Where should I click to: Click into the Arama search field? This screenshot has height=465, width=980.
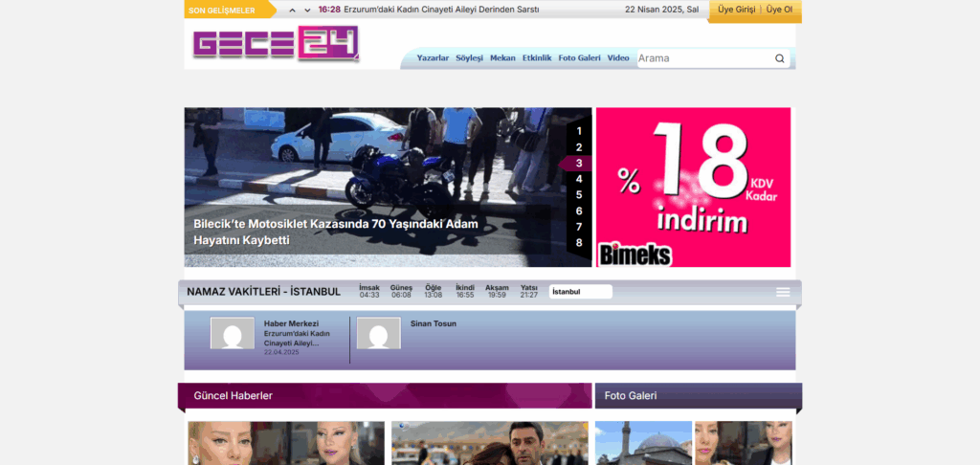click(x=703, y=58)
